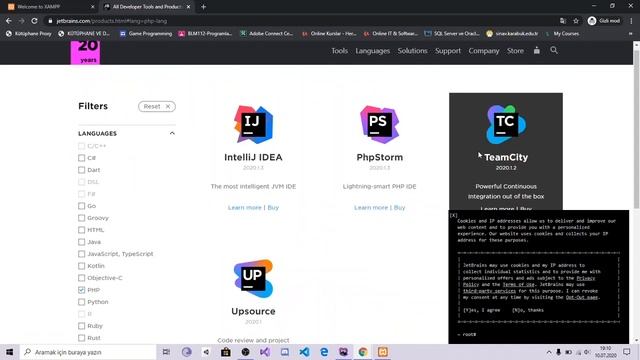This screenshot has height=360, width=640.
Task: Click the IntelliJ IDEA logo icon
Action: coord(253,124)
